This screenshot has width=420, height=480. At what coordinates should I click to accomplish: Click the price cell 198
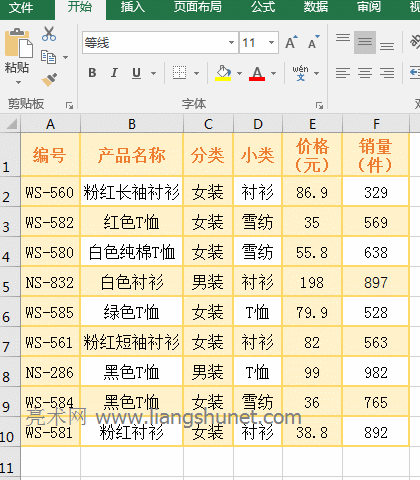pos(312,282)
